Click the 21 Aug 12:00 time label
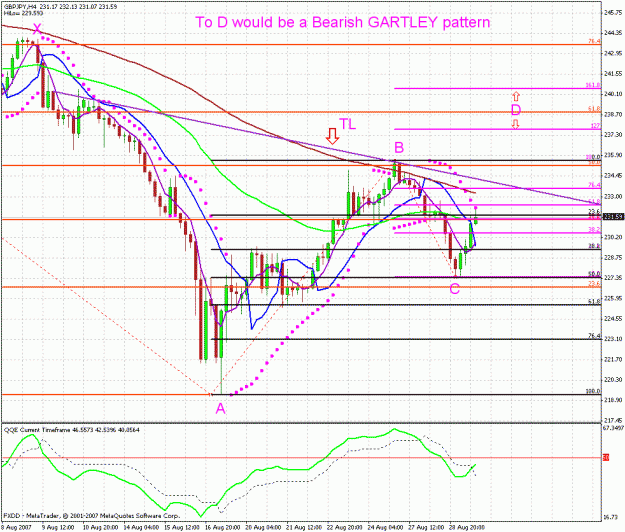This screenshot has width=625, height=532. coord(304,528)
